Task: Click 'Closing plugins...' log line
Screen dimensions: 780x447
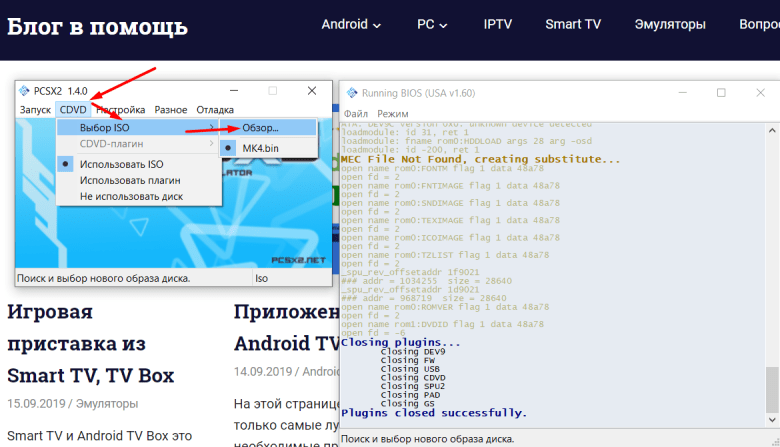Action: coord(400,343)
